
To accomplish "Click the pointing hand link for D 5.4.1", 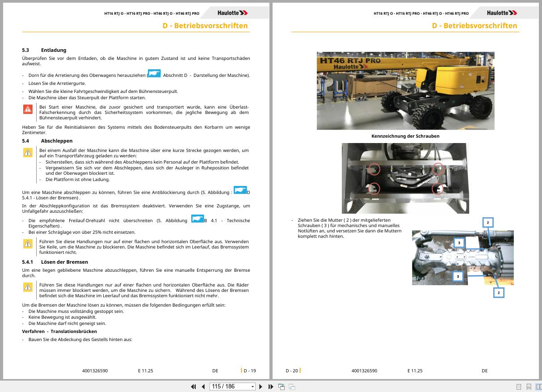I will (240, 190).
